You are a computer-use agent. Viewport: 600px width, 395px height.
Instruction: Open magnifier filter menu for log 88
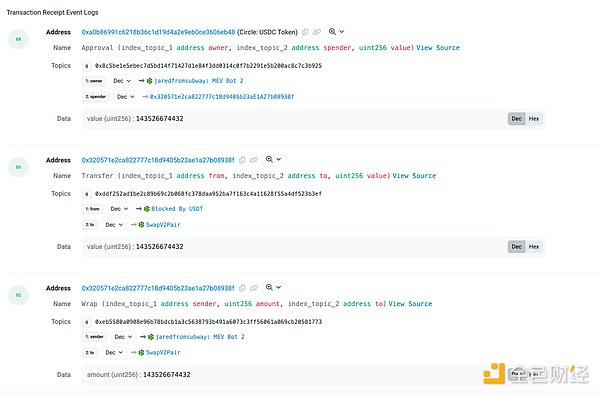pos(336,32)
